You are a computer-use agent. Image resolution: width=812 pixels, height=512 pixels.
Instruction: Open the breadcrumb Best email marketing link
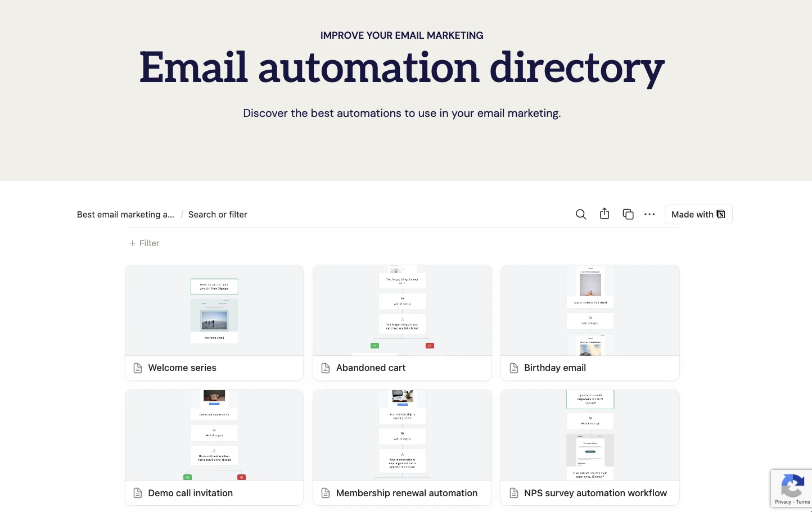click(125, 214)
